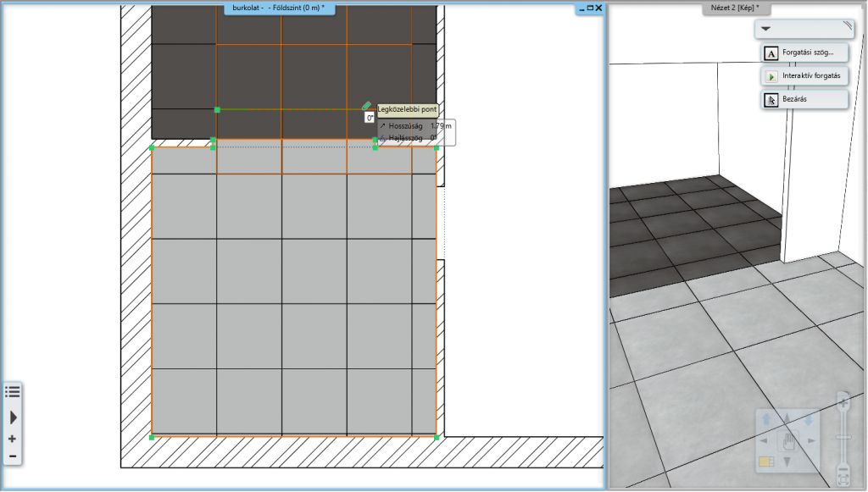Click the yellow view layout icon in navigator
Viewport: 868px width, 492px height.
(x=766, y=462)
